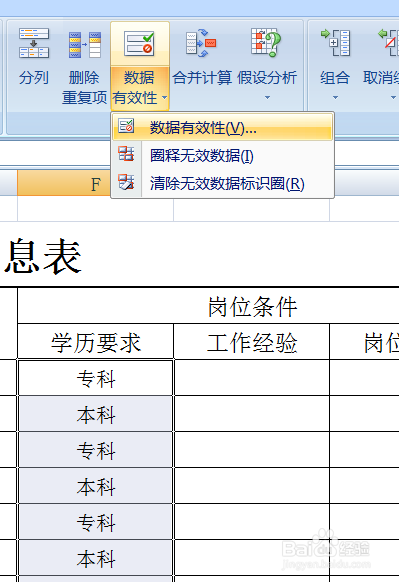399x582 pixels.
Task: Select empty 工作经验 cell beside first 本科
Action: [252, 414]
